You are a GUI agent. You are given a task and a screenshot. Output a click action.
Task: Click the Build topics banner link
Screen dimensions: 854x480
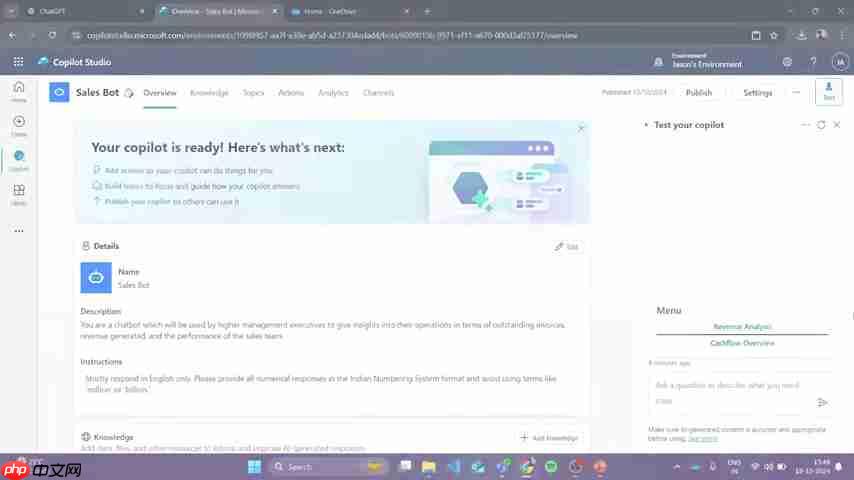[x=202, y=186]
